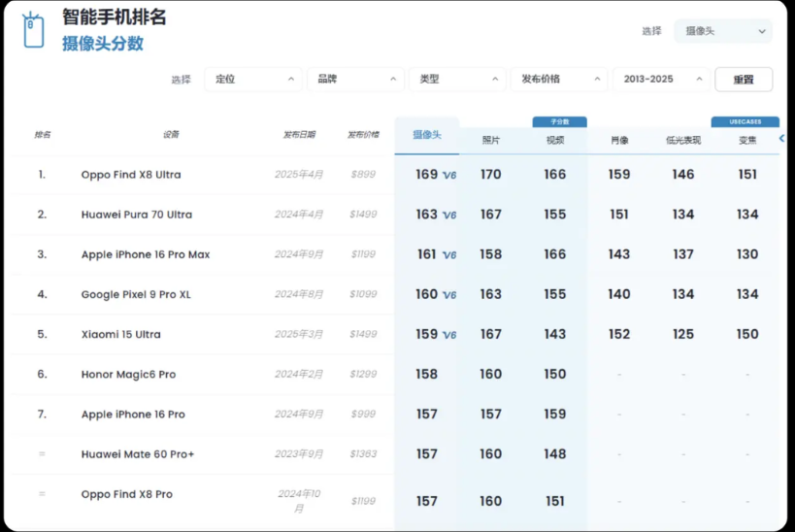Click the 发布价格 table column header
795x532 pixels.
click(x=363, y=134)
